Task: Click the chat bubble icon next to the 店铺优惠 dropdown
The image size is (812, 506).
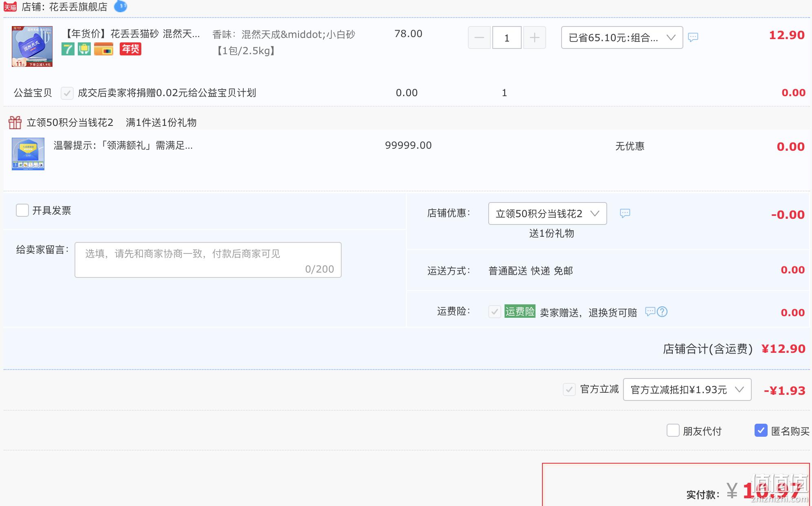Action: point(625,213)
